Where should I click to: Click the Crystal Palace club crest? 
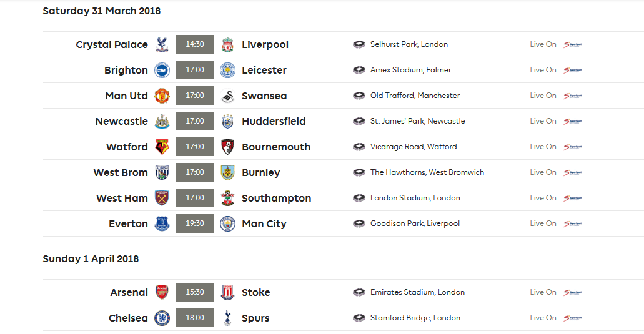(162, 44)
